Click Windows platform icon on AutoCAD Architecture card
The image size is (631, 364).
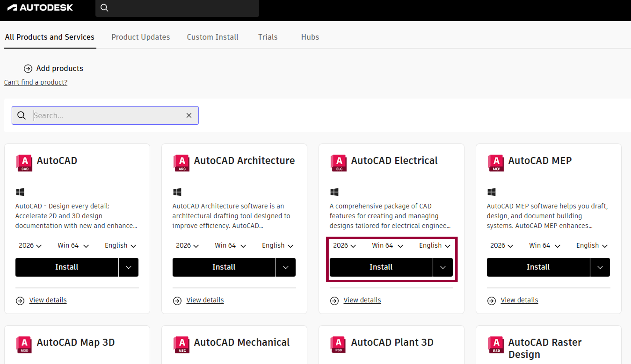(x=177, y=192)
